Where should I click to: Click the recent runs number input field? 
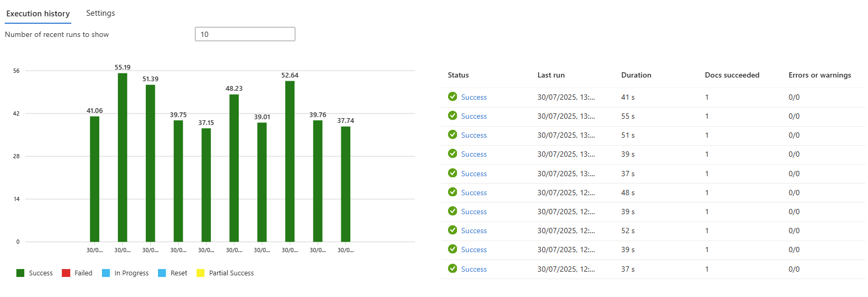coord(245,34)
